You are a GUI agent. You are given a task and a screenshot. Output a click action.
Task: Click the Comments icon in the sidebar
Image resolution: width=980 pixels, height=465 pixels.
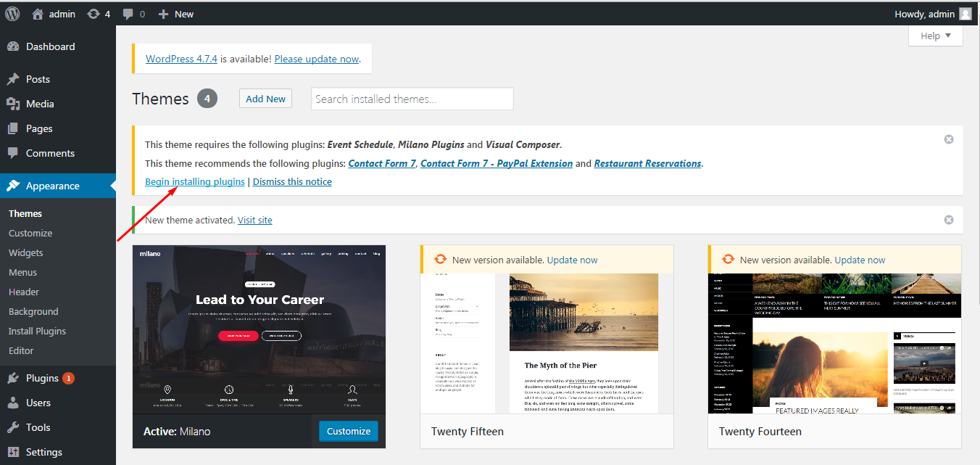click(x=13, y=153)
